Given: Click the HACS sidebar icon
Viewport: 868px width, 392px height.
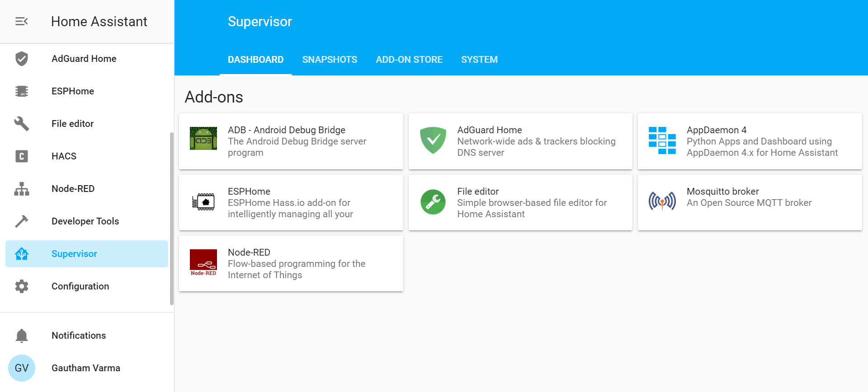Looking at the screenshot, I should (x=22, y=156).
